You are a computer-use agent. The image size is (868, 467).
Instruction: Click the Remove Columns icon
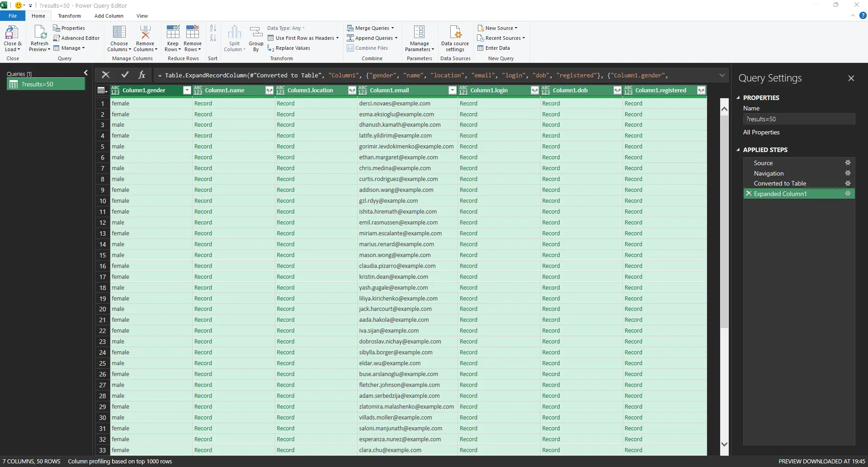point(145,33)
